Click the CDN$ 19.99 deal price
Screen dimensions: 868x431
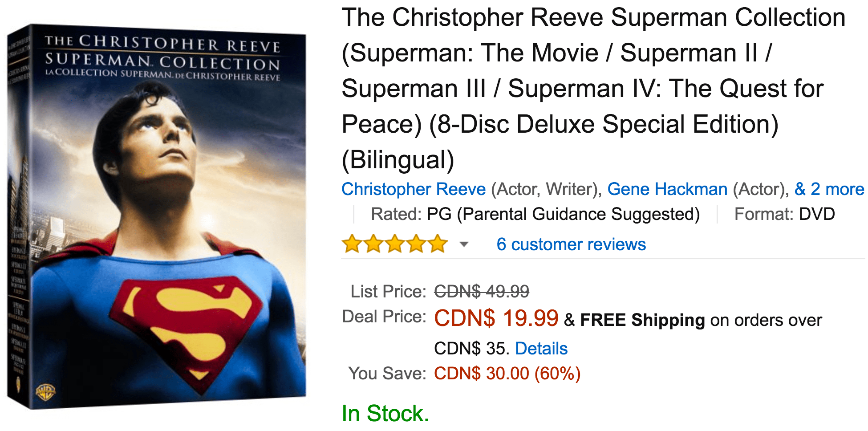[496, 318]
